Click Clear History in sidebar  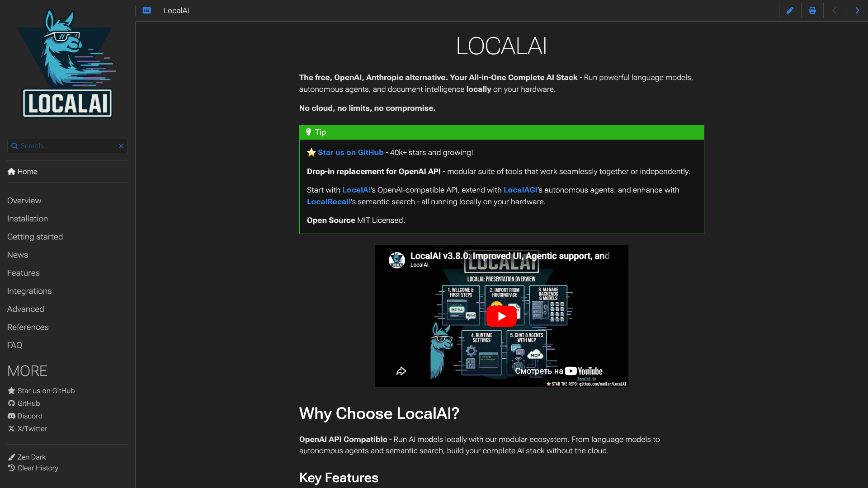click(x=33, y=468)
